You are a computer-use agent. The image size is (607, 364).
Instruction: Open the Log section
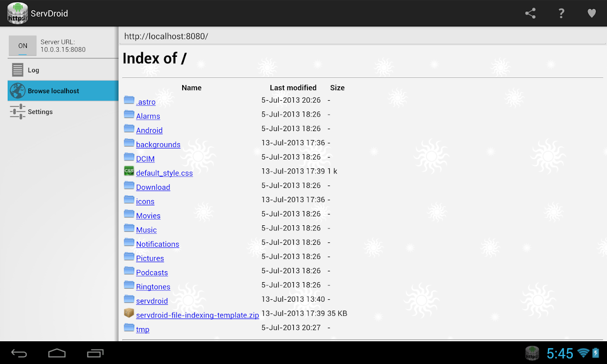pos(63,70)
